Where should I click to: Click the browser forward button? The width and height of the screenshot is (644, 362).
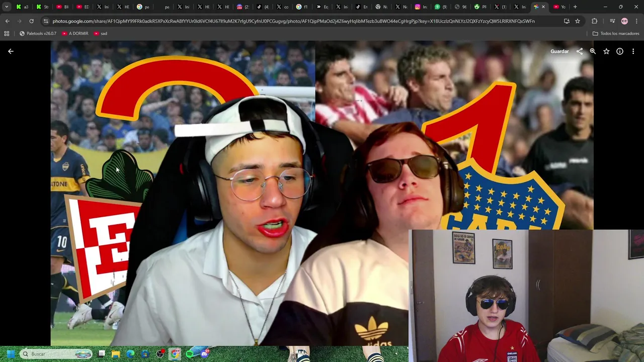19,21
